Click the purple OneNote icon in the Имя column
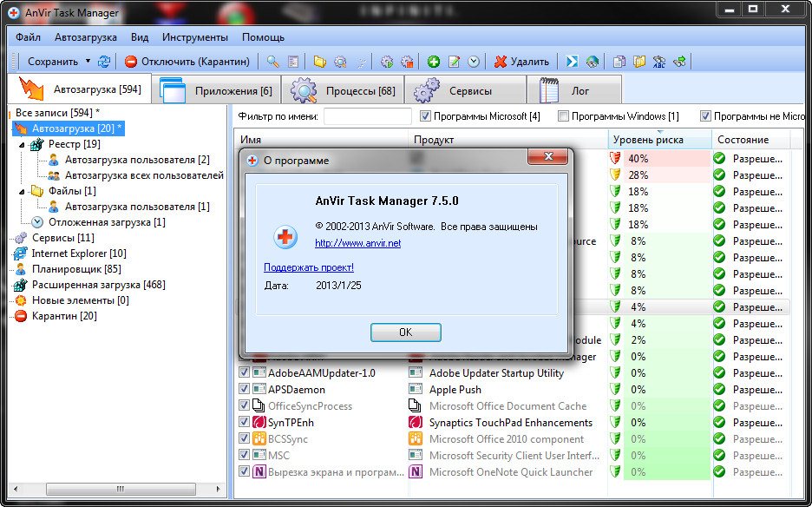The height and width of the screenshot is (507, 812). (x=259, y=472)
